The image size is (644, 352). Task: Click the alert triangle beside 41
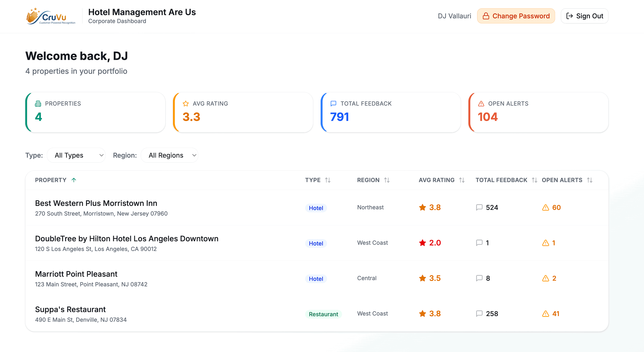click(x=545, y=313)
